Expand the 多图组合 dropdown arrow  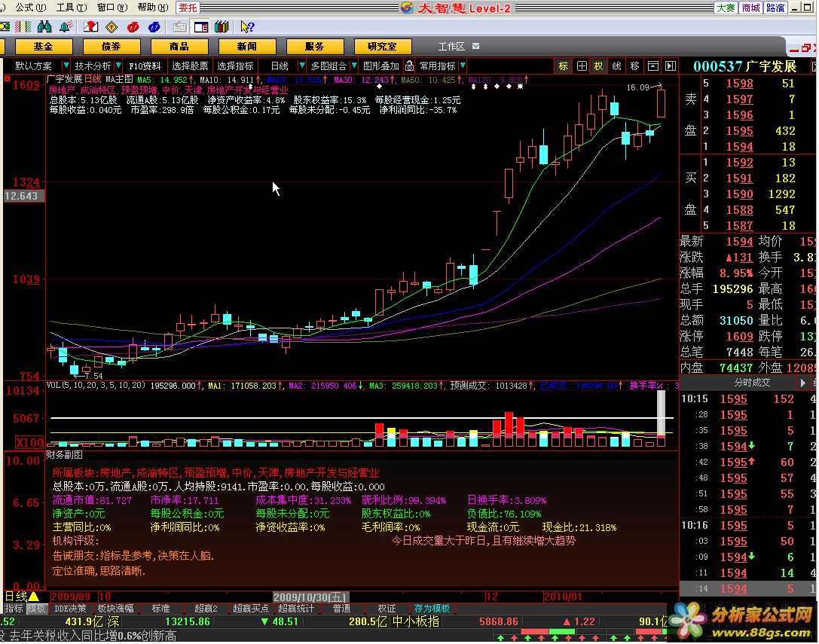[353, 66]
